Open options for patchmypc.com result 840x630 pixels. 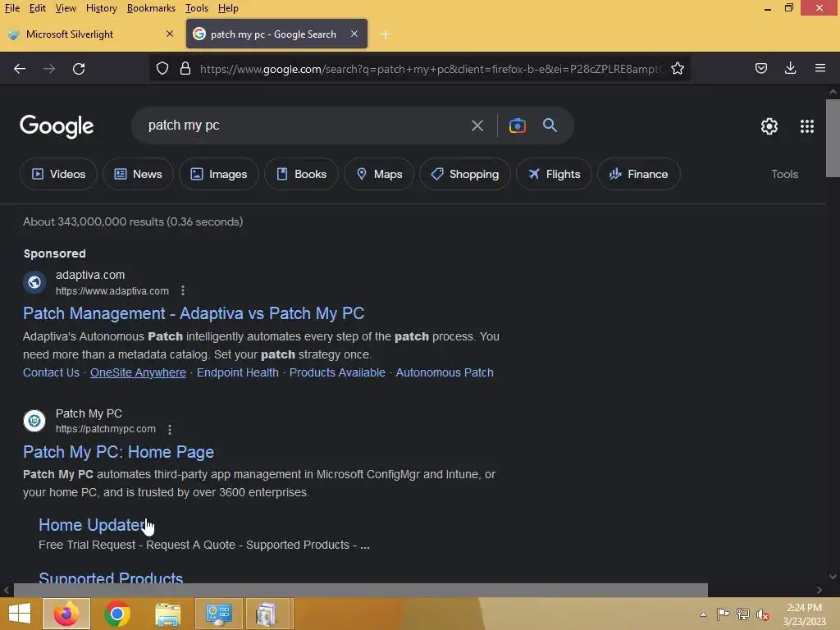point(170,430)
